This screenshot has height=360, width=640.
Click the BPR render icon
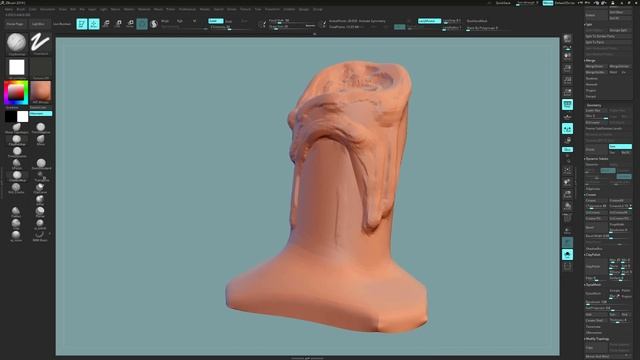567,39
